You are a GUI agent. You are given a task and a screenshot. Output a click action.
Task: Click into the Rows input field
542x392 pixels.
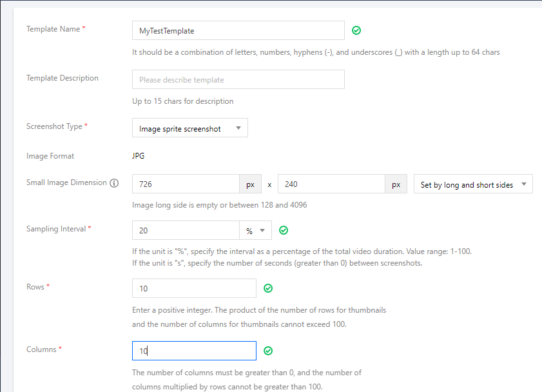[194, 288]
